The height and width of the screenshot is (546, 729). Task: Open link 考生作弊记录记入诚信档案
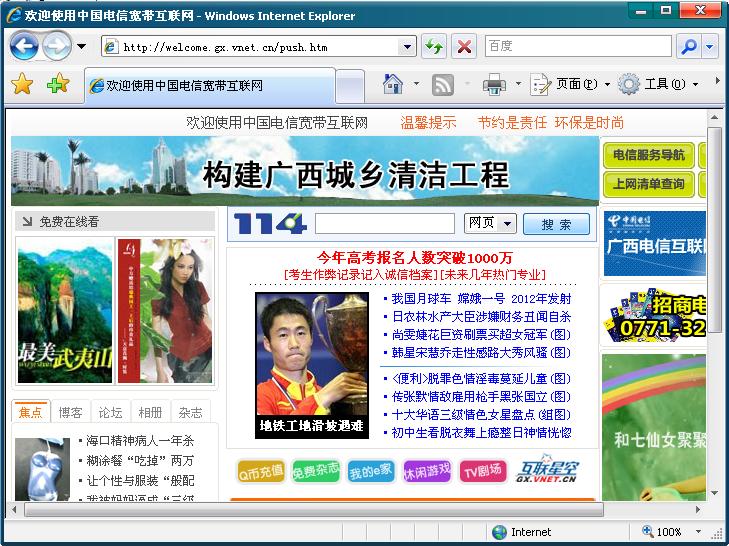coord(361,274)
